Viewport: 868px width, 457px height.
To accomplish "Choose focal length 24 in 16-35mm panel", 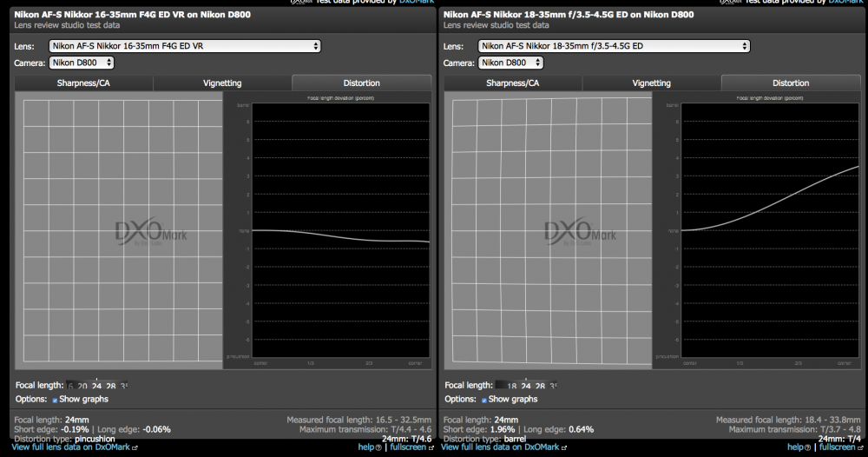I will coord(97,386).
